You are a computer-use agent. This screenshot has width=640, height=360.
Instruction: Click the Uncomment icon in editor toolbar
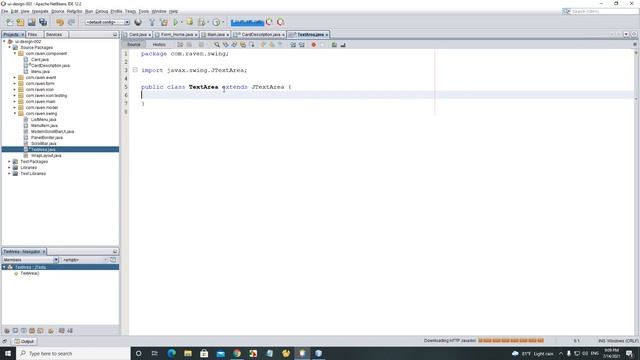[x=343, y=44]
